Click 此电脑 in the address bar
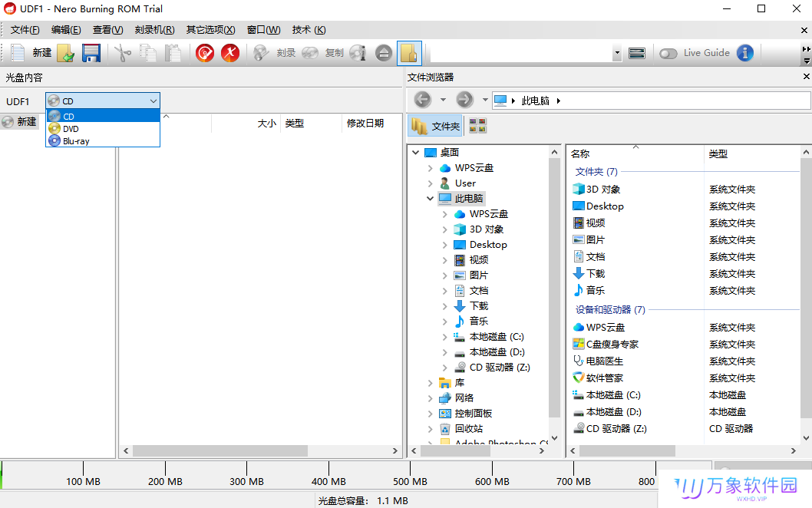The image size is (812, 508). (x=535, y=101)
